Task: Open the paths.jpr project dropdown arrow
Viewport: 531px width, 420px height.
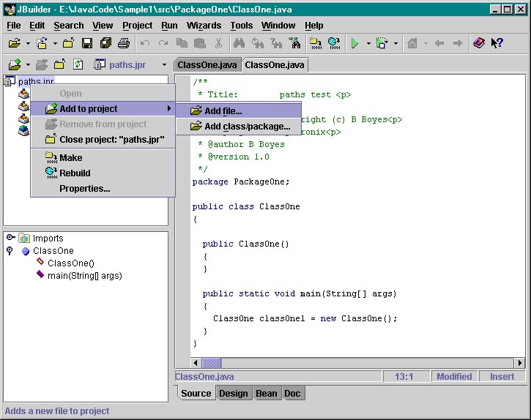Action: coord(164,65)
